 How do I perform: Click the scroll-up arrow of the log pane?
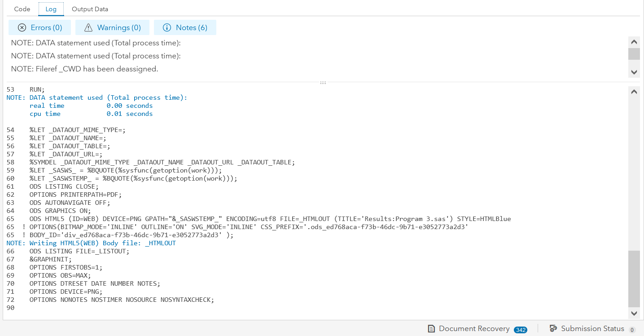634,91
